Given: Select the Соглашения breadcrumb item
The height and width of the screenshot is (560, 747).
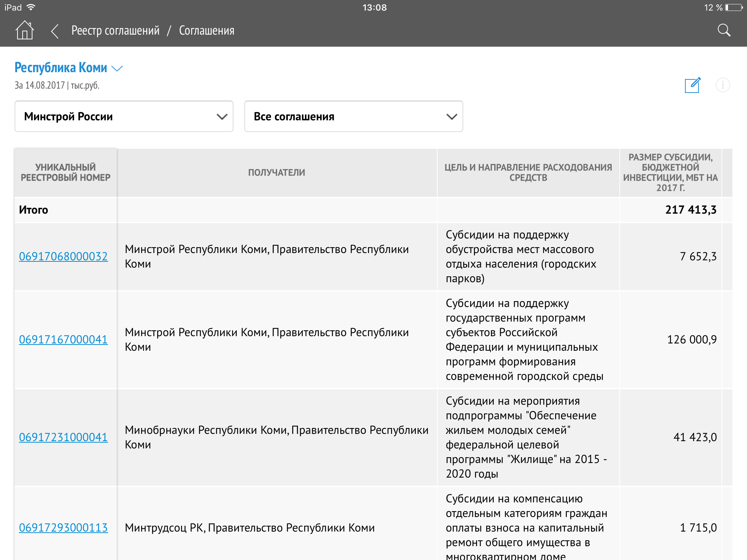Looking at the screenshot, I should (x=206, y=31).
